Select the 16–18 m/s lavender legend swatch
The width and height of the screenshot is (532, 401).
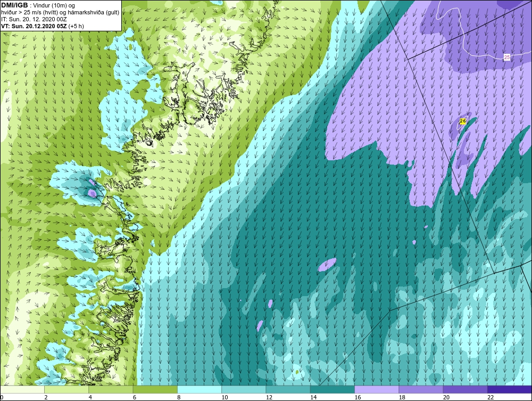click(377, 389)
